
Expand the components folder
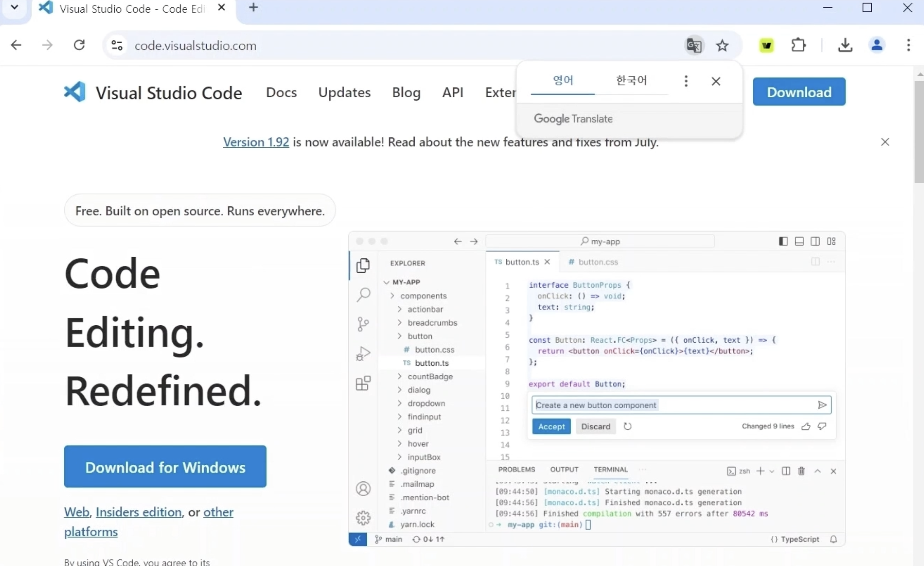coord(393,295)
